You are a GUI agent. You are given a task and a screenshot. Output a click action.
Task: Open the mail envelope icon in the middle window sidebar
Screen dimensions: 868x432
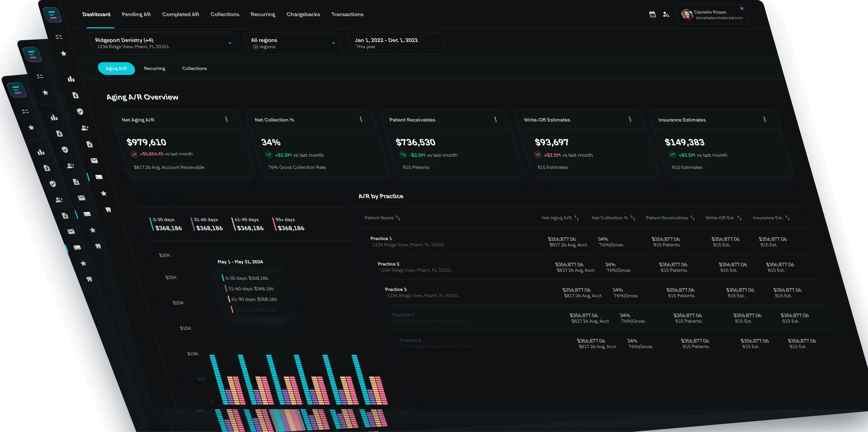tap(81, 198)
